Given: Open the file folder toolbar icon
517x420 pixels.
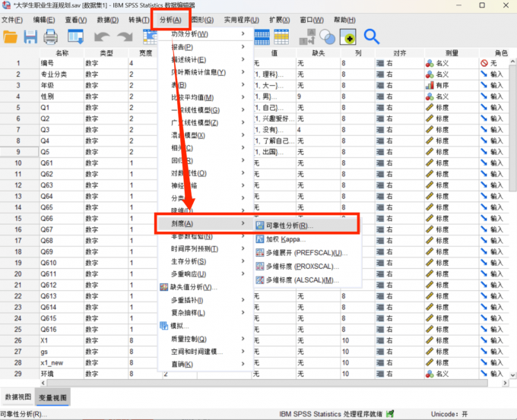Looking at the screenshot, I should pyautogui.click(x=10, y=37).
